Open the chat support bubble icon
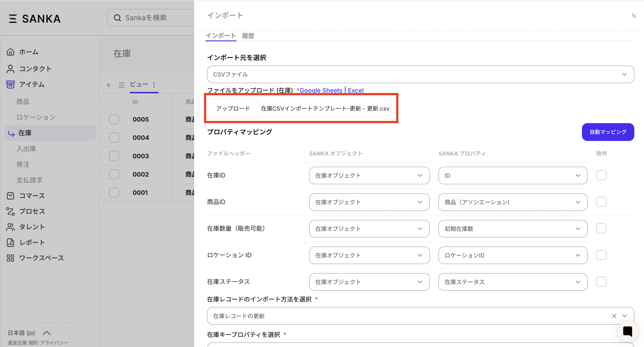This screenshot has height=347, width=644. [x=627, y=332]
